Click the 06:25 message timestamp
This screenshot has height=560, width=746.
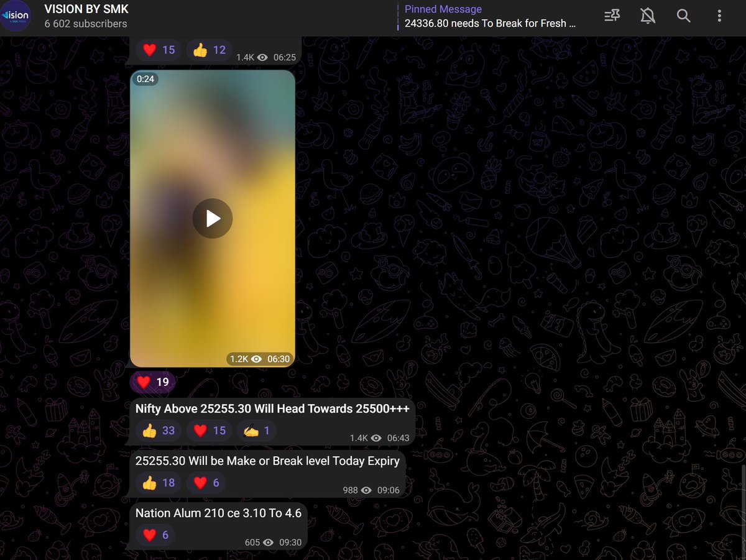pos(285,57)
